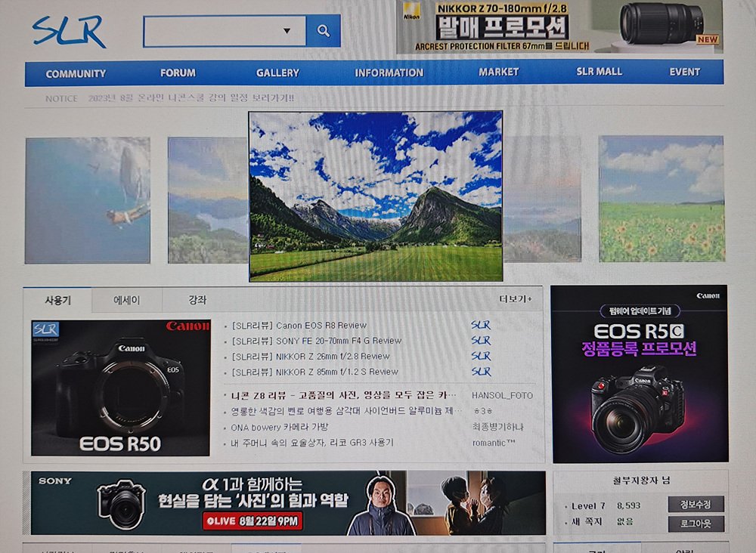Click SLR icon beside SONY FE 20-70mm Review
756x553 pixels.
tap(481, 341)
